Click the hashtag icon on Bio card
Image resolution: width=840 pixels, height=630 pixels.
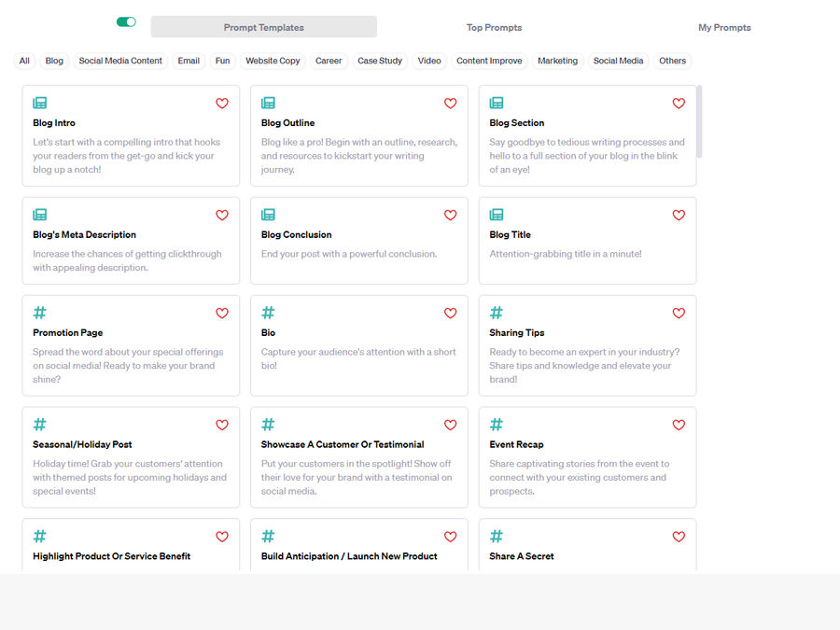point(268,314)
